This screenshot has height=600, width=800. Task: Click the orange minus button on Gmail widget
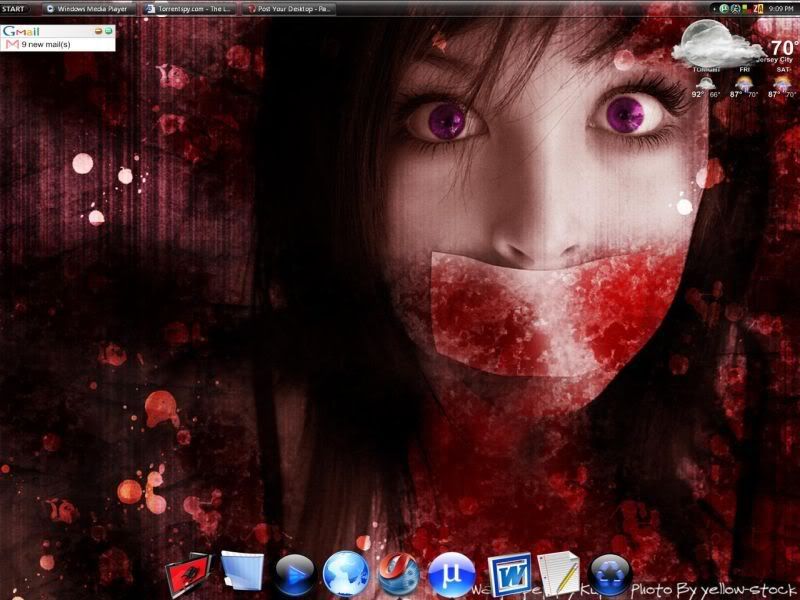[x=98, y=31]
